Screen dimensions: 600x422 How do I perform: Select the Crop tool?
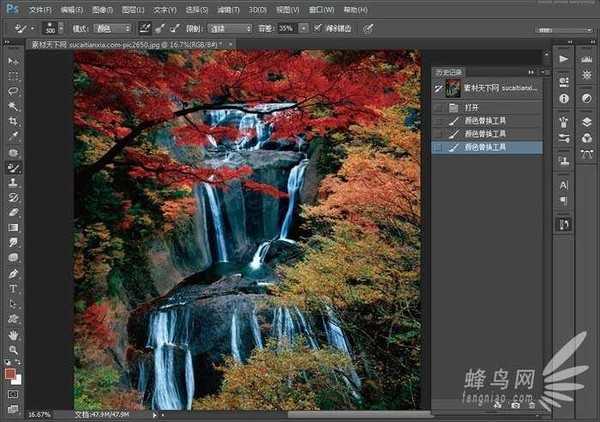tap(14, 121)
